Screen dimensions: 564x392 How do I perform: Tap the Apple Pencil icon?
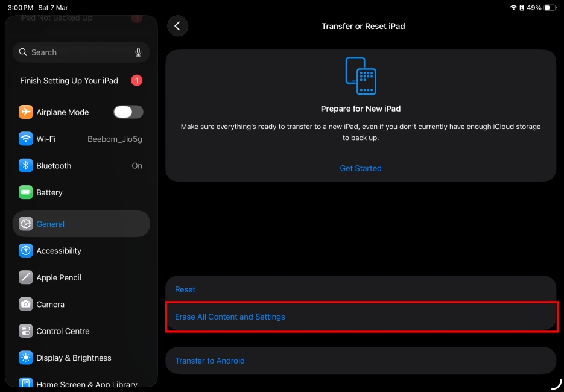coord(25,277)
